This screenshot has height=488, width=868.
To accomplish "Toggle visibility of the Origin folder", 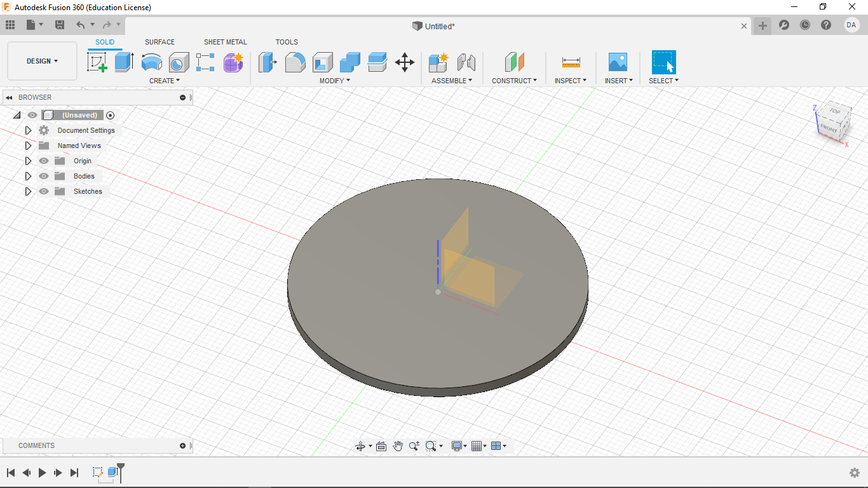I will click(44, 161).
